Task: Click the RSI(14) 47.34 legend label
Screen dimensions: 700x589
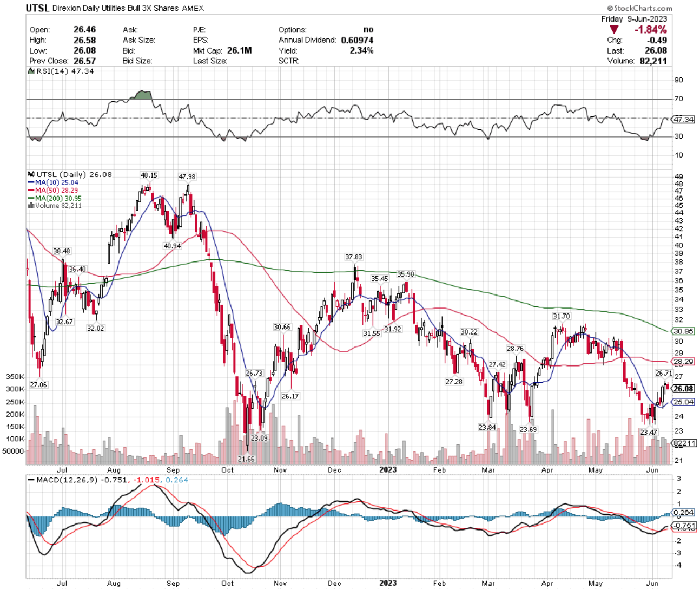Action: [x=65, y=71]
